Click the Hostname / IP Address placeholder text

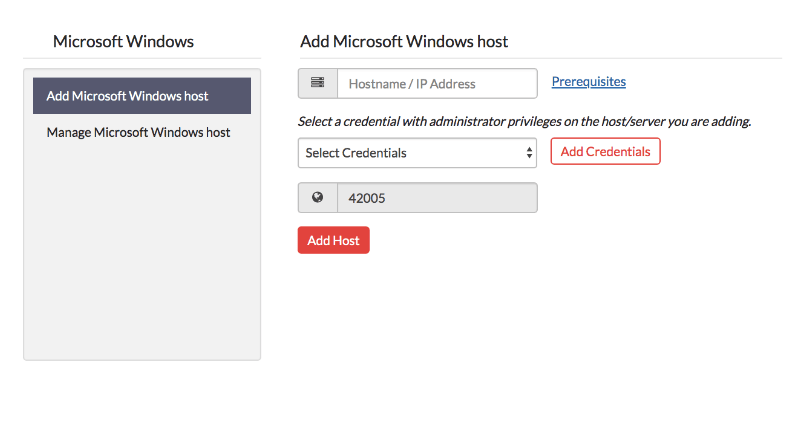pos(412,84)
